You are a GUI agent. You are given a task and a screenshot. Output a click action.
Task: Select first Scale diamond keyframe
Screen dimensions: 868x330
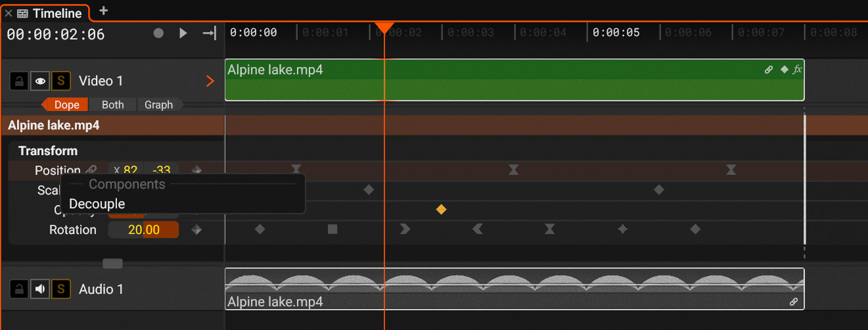[369, 190]
